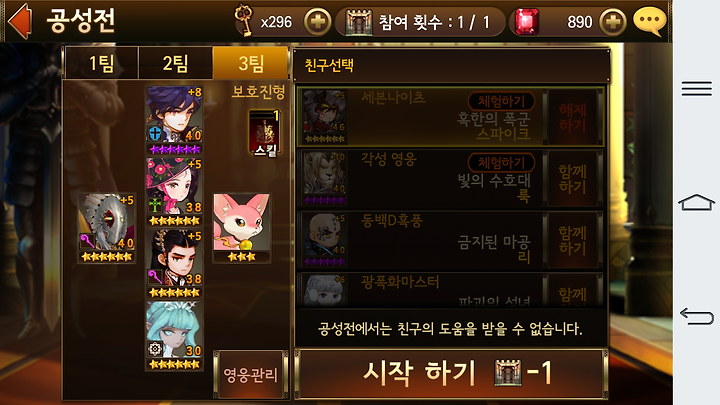
Task: Tap the orange back arrow icon
Action: (20, 21)
